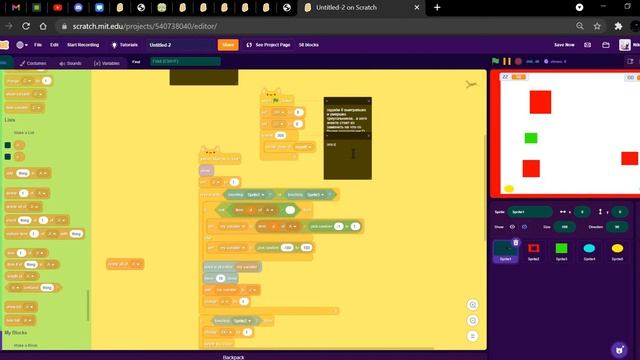
Task: Click the sprite watermark icon in the workspace corner
Action: pyautogui.click(x=471, y=84)
